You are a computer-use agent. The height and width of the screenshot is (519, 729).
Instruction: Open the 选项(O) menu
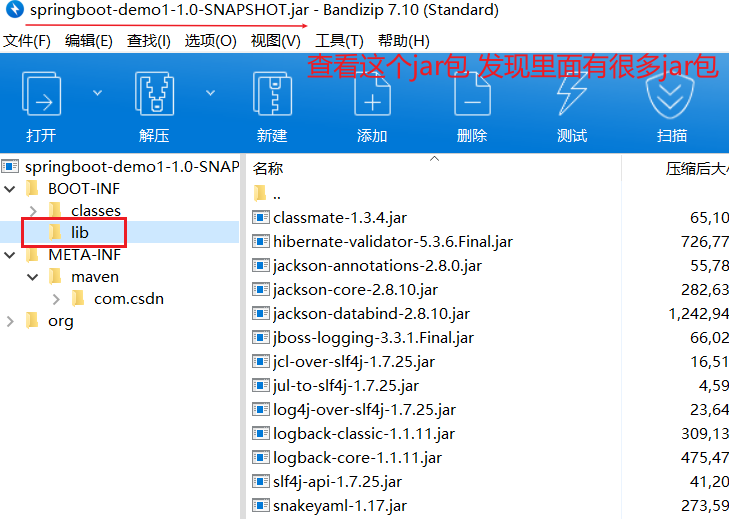pos(210,41)
